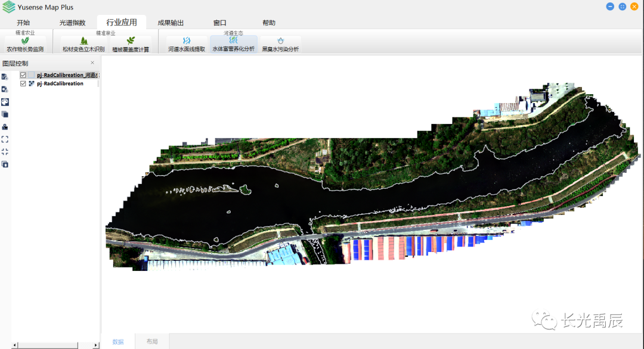
Task: Open the 帮助 help tab
Action: click(x=269, y=23)
